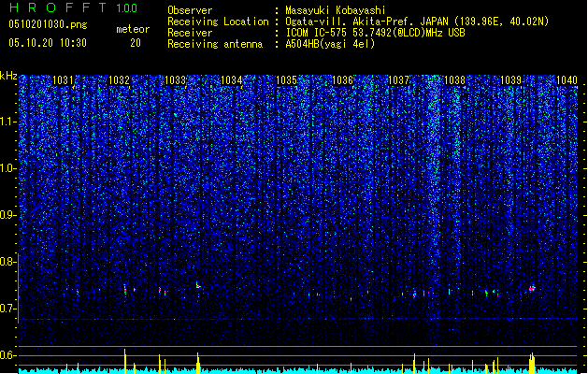Click the date stamp 05.10.20 10:30

point(48,43)
